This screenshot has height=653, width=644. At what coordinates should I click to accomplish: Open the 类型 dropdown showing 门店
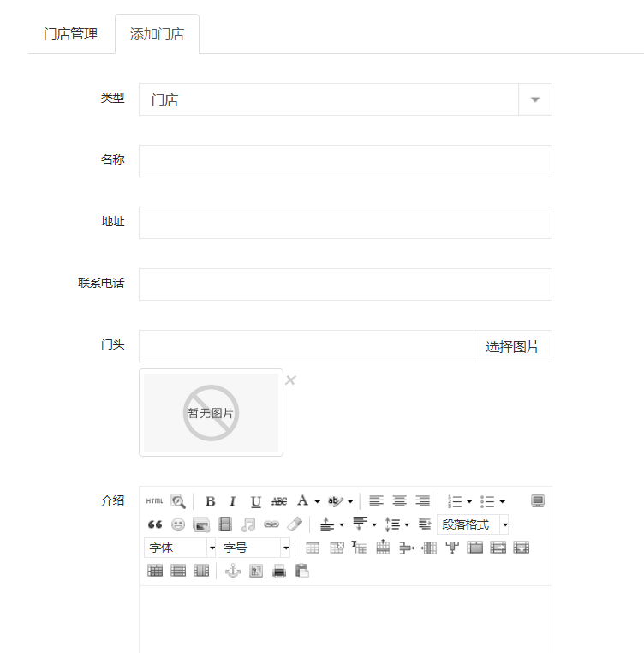tap(345, 99)
